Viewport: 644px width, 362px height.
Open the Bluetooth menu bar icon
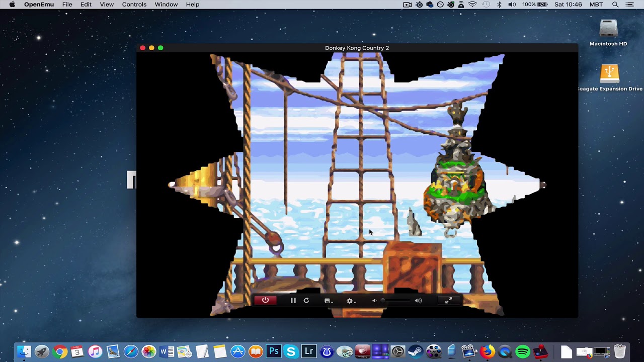499,5
